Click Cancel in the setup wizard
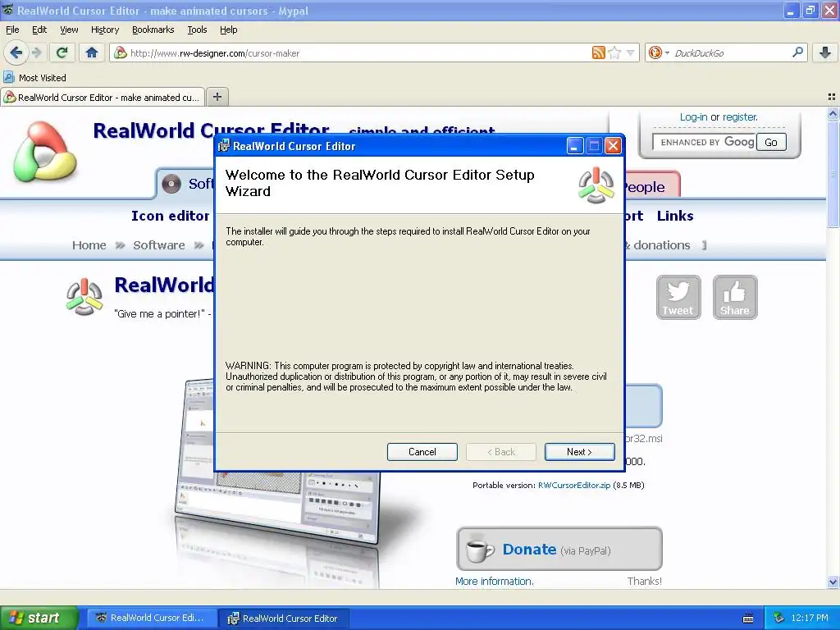This screenshot has height=630, width=840. tap(422, 452)
